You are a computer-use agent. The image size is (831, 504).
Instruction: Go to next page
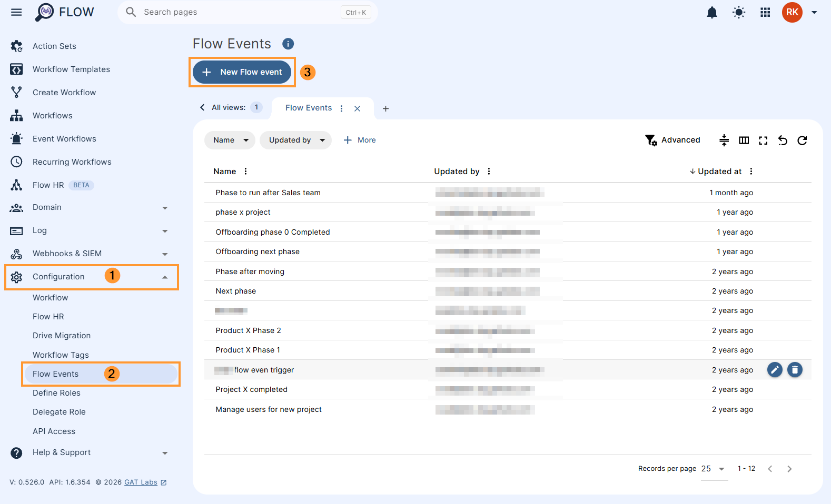(789, 469)
